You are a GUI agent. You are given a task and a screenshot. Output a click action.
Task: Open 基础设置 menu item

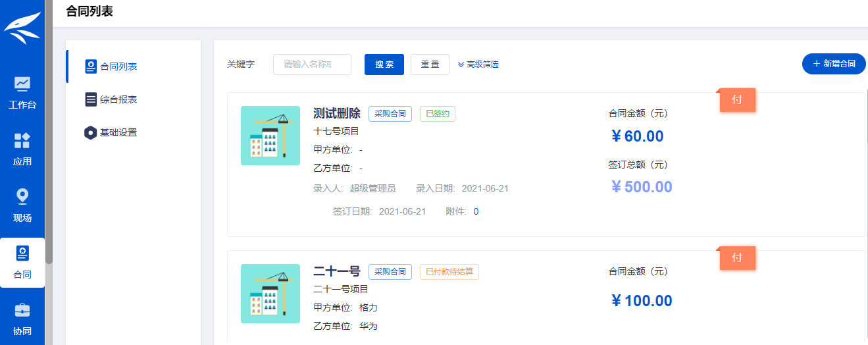pos(118,132)
